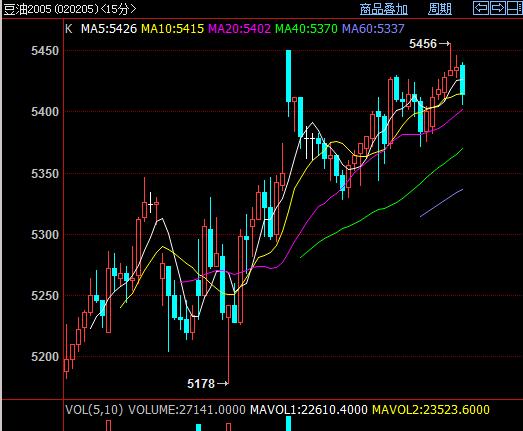Screen dimensions: 523x431
Task: Select the 豆油2005 (020205) chart title
Action: pyautogui.click(x=51, y=9)
